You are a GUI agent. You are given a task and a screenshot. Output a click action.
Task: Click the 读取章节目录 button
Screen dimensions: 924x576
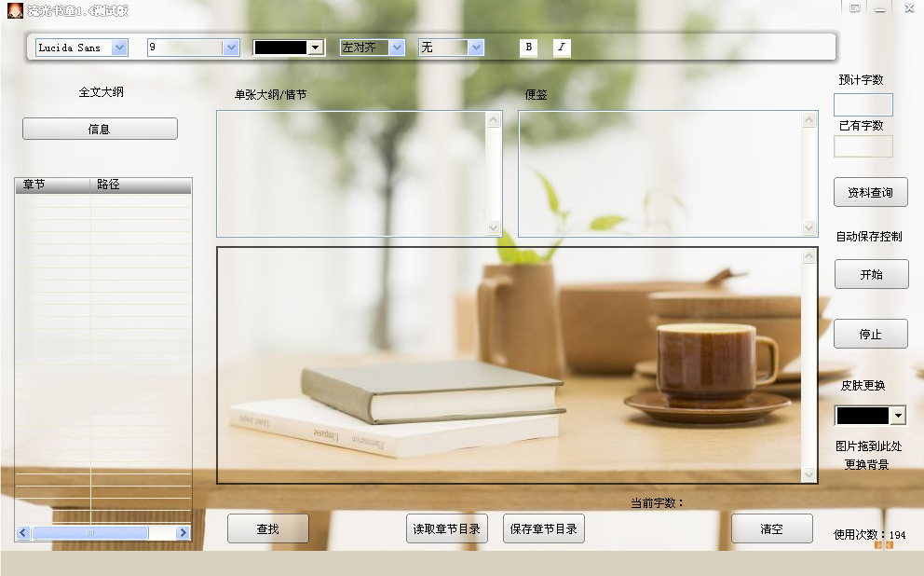pyautogui.click(x=447, y=528)
